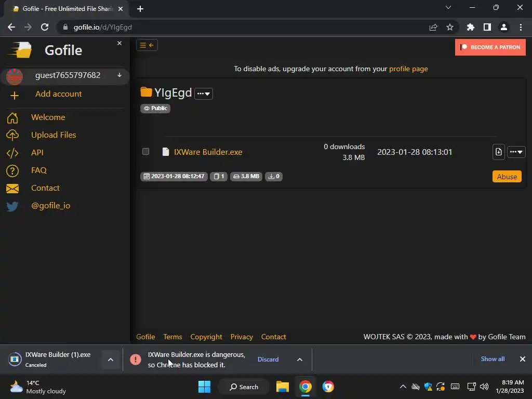Click the Twitter bird icon
Image resolution: width=532 pixels, height=399 pixels.
pos(12,206)
